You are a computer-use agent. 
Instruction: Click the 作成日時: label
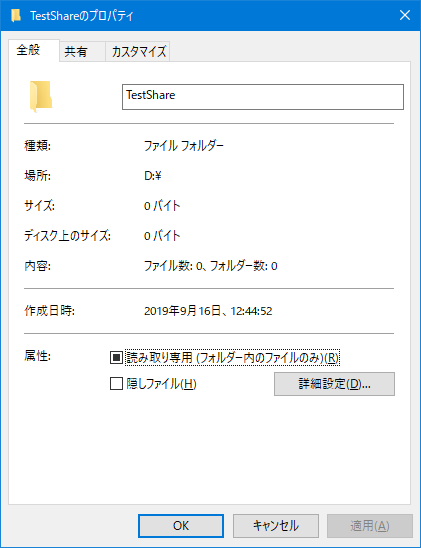tap(49, 311)
